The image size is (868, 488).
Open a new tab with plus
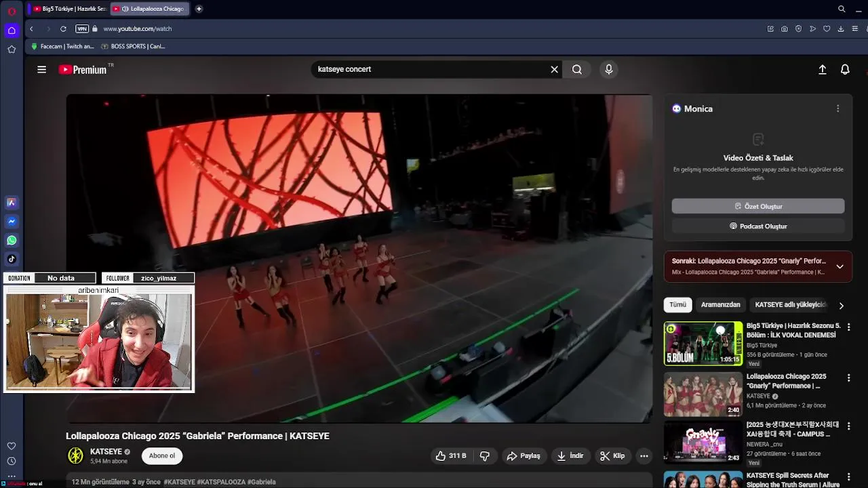[199, 9]
